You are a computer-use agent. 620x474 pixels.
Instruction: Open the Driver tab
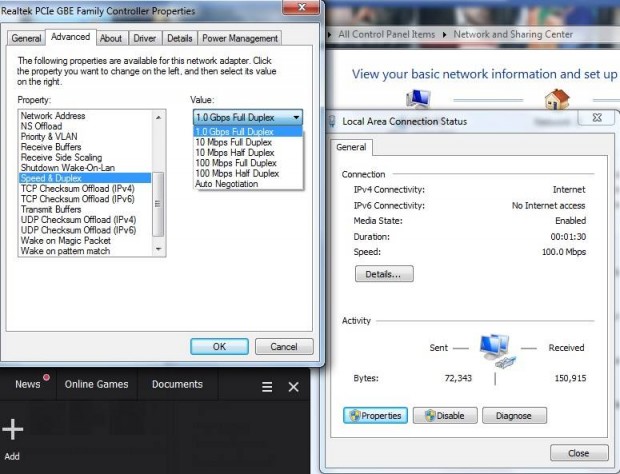145,38
